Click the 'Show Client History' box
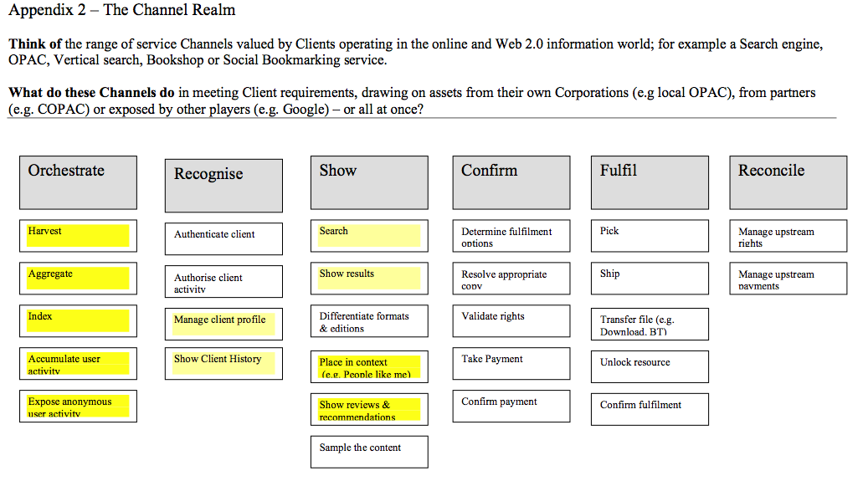 223,364
